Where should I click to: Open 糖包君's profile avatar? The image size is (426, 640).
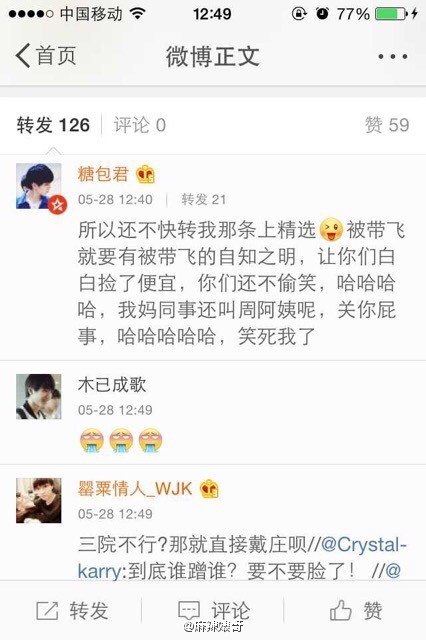[x=39, y=186]
